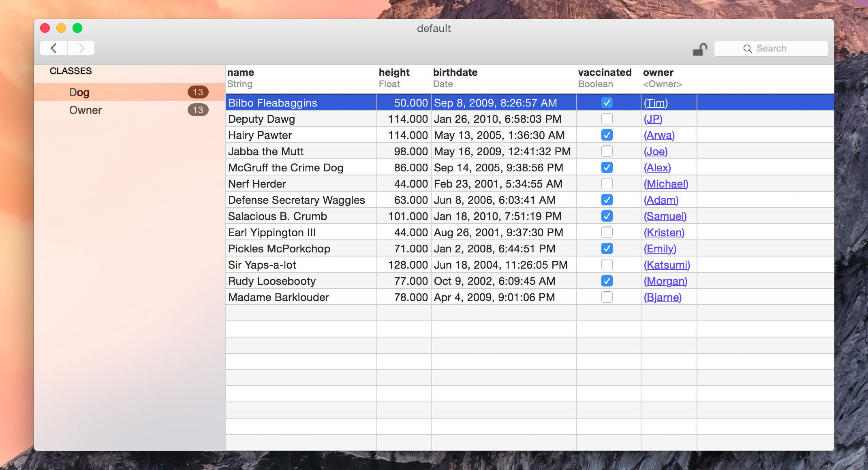The image size is (868, 470).
Task: Click the forward navigation arrow icon
Action: click(x=80, y=49)
